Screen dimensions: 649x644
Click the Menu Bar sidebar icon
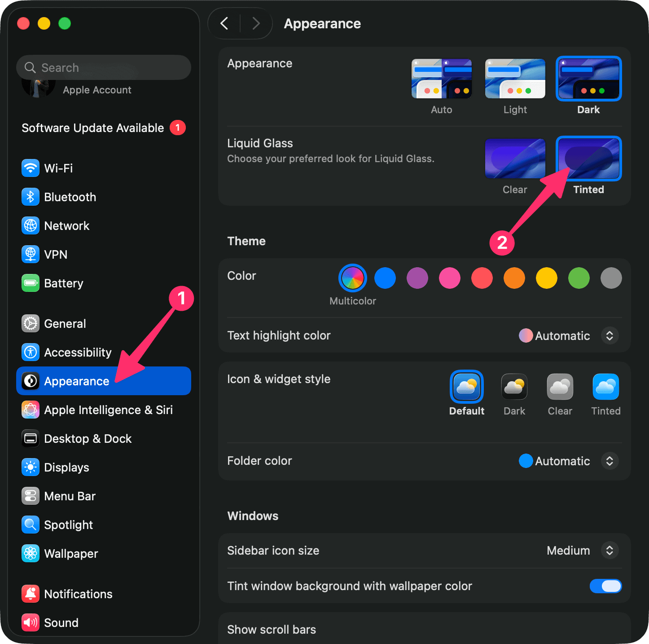(31, 496)
